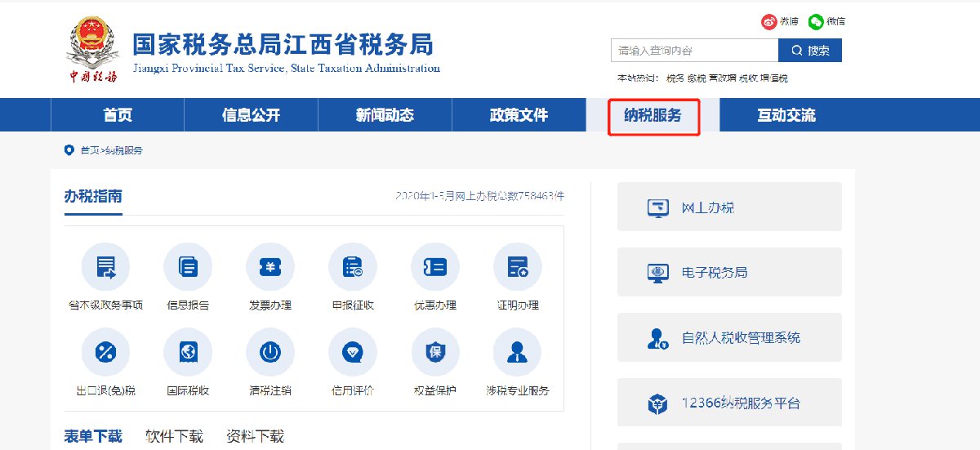Select 纳税服务 navigation item
980x450 pixels.
[653, 115]
